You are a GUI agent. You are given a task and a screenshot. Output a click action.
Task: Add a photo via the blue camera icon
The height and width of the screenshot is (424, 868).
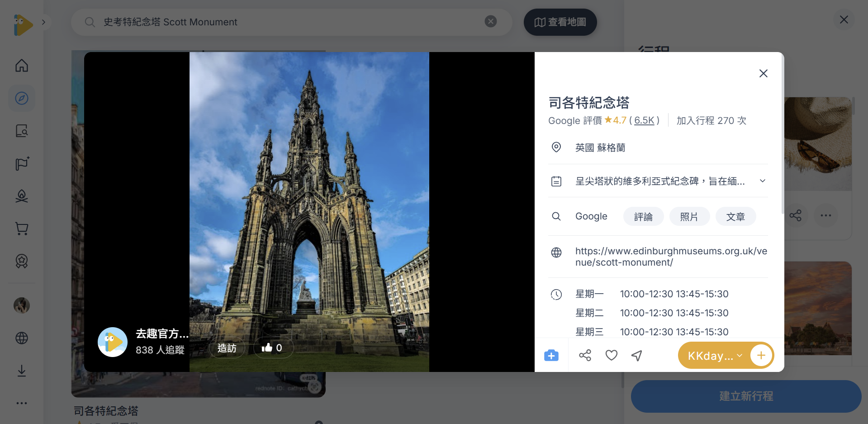[x=551, y=355]
